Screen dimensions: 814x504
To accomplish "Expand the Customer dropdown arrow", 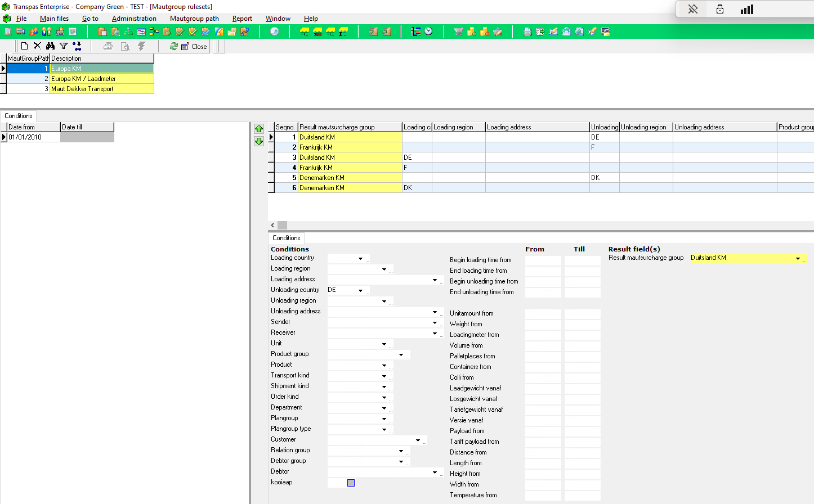I will [x=418, y=440].
